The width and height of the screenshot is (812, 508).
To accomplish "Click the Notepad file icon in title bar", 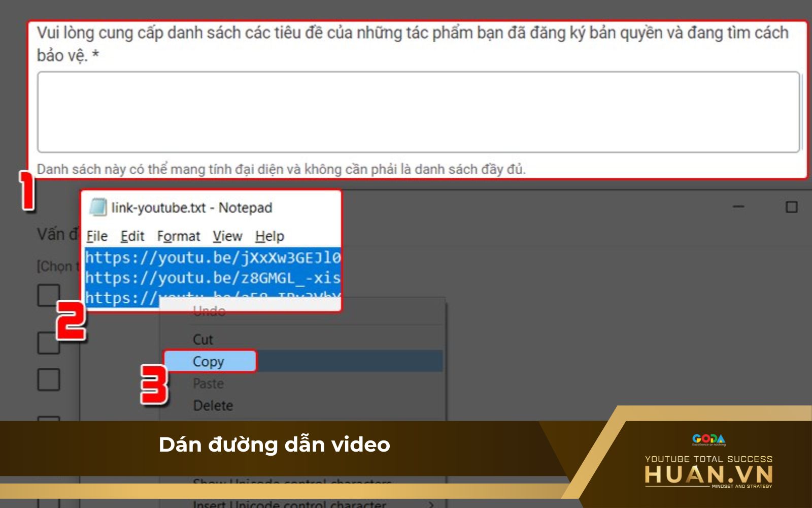I will (97, 208).
